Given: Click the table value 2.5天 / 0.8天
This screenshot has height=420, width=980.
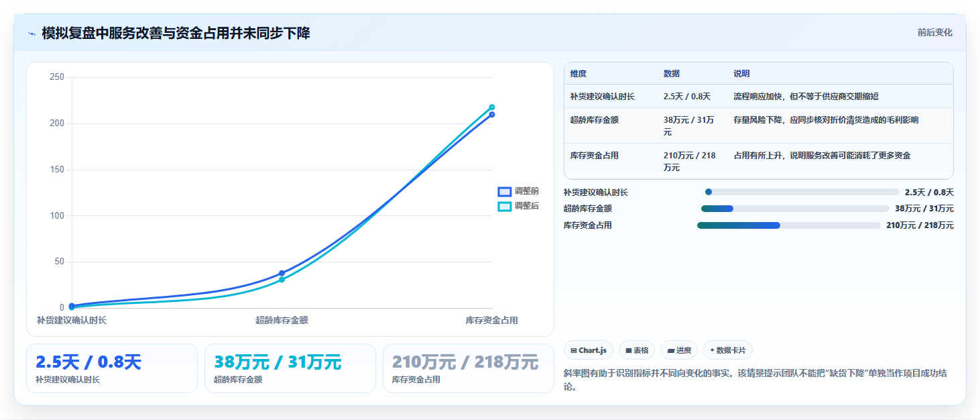Looking at the screenshot, I should [687, 97].
